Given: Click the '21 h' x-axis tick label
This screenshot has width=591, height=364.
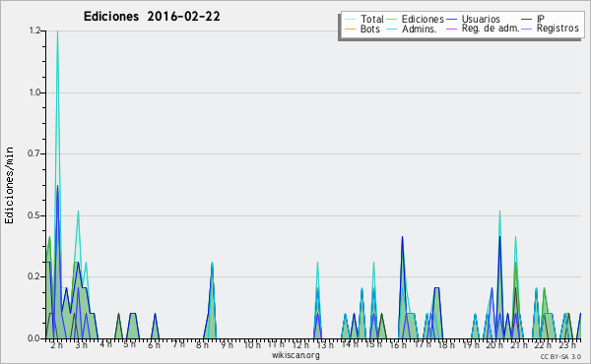Looking at the screenshot, I should 520,345.
